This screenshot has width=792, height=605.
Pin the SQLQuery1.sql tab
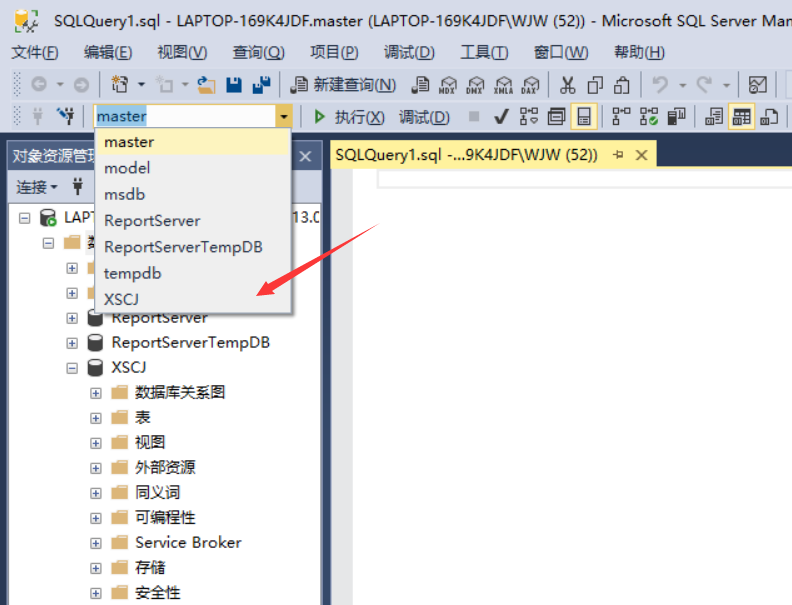(x=618, y=155)
